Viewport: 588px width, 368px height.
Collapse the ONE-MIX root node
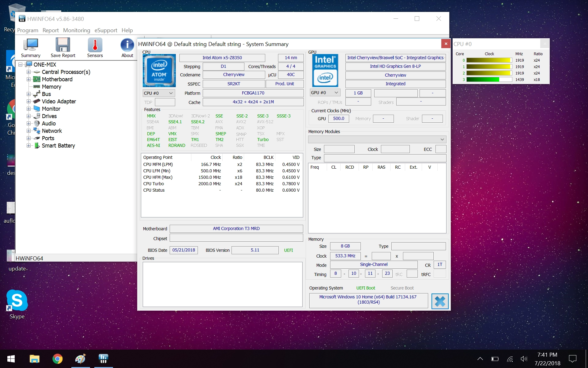pyautogui.click(x=21, y=65)
